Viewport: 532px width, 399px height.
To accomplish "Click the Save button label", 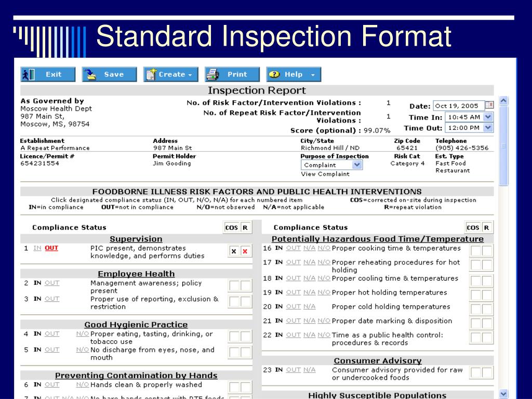I will [114, 74].
